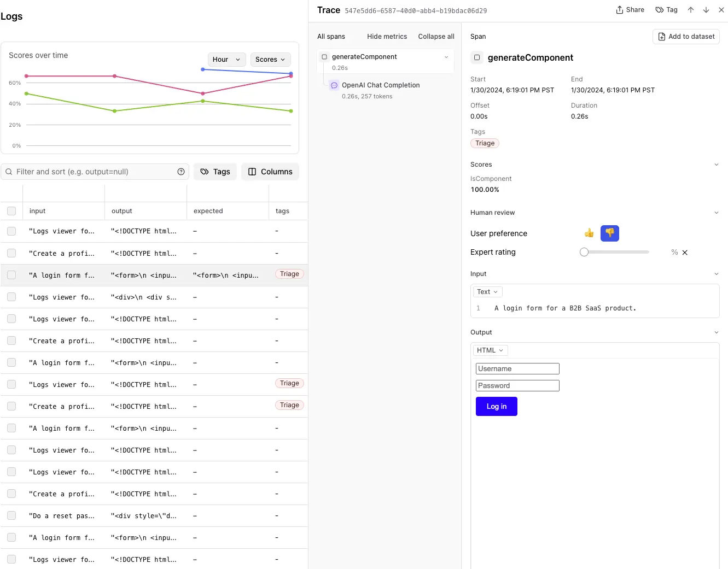The height and width of the screenshot is (569, 728).
Task: Switch to the All spans view
Action: tap(331, 36)
